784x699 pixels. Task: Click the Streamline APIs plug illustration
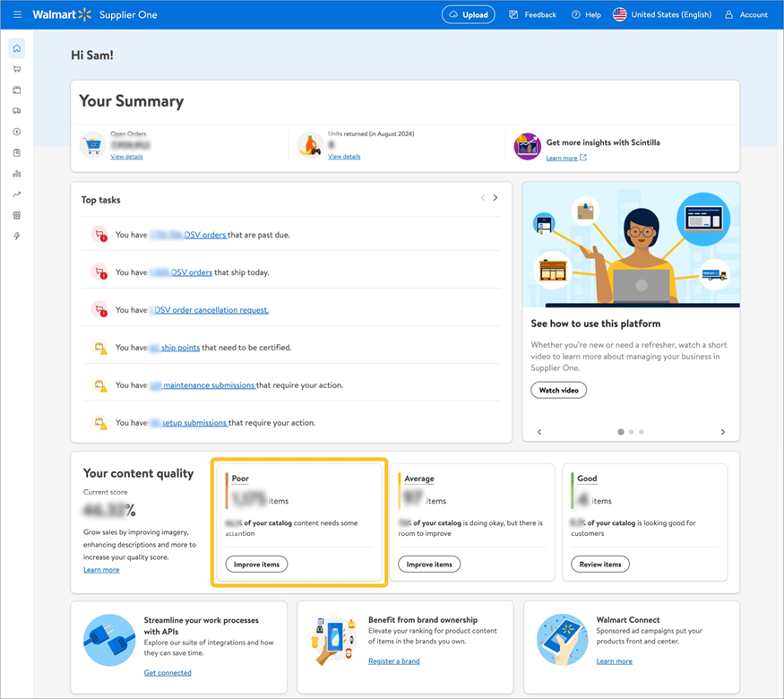click(x=109, y=640)
